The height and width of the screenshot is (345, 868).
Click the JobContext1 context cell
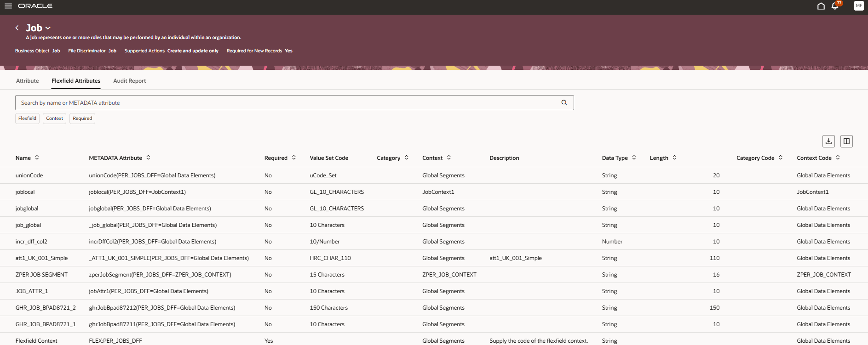coord(438,192)
